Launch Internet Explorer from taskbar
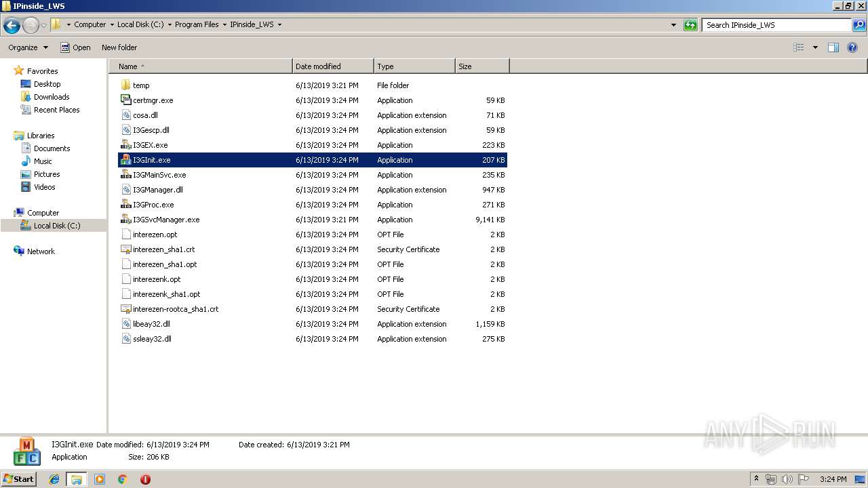The width and height of the screenshot is (868, 488). pos(54,479)
